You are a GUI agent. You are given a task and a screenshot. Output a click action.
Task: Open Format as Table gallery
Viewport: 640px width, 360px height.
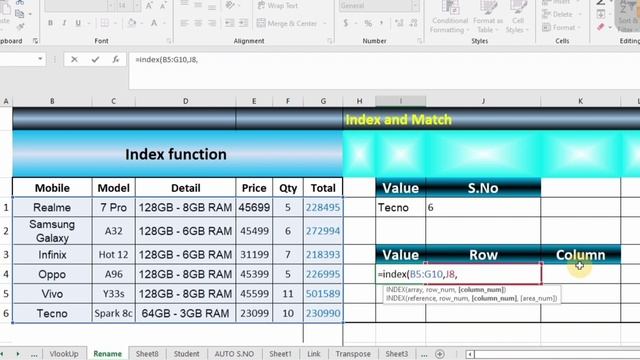tap(487, 17)
